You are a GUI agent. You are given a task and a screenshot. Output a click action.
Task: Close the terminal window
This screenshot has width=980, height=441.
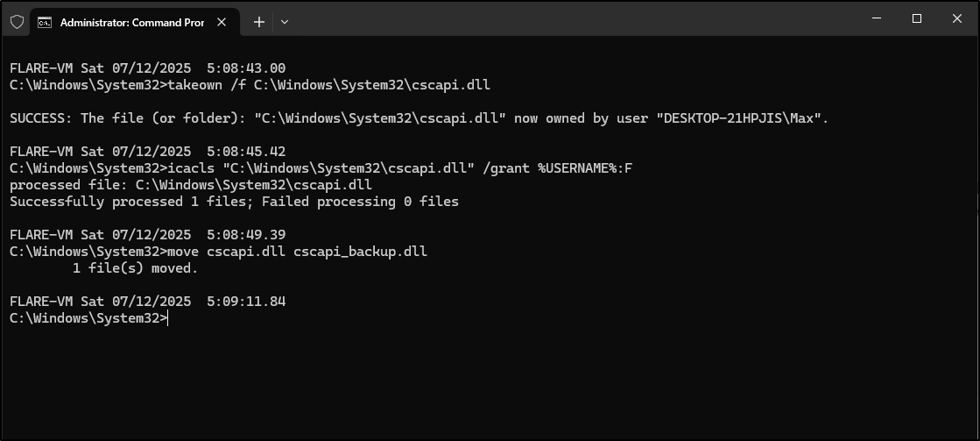tap(956, 18)
